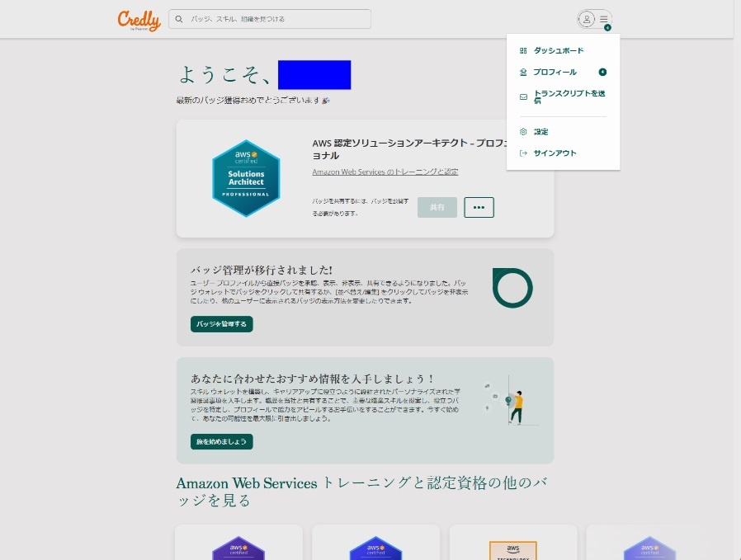
Task: Open AWS 認定ソリューションアーキテクト badge title
Action: click(409, 149)
